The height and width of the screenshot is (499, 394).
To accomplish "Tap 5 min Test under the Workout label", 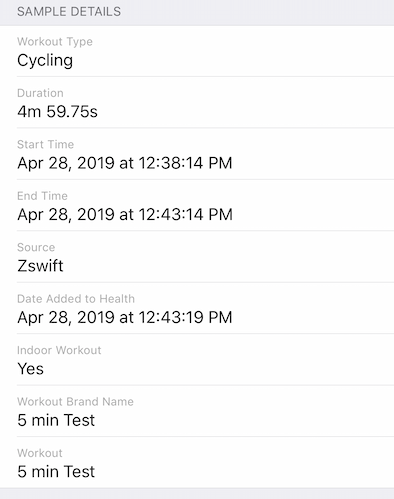I will coord(56,472).
